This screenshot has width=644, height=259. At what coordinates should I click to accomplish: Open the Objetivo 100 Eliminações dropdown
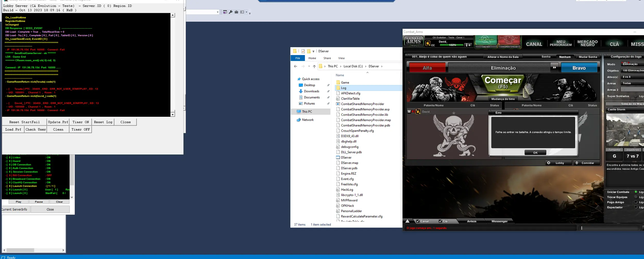click(x=632, y=70)
